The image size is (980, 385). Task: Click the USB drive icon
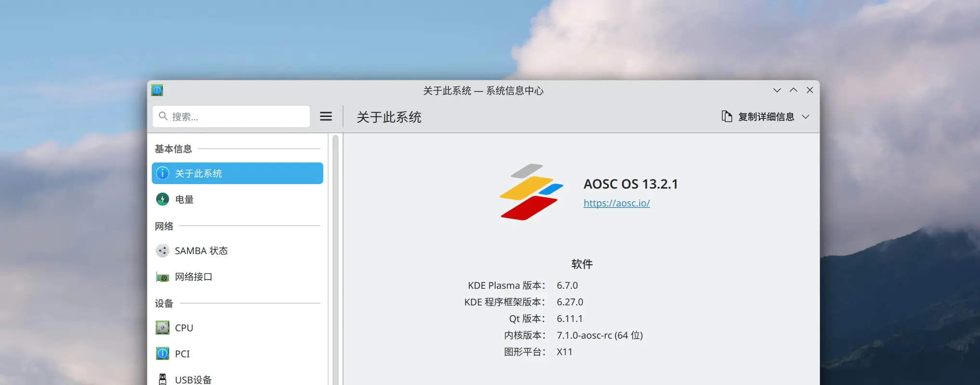(163, 379)
